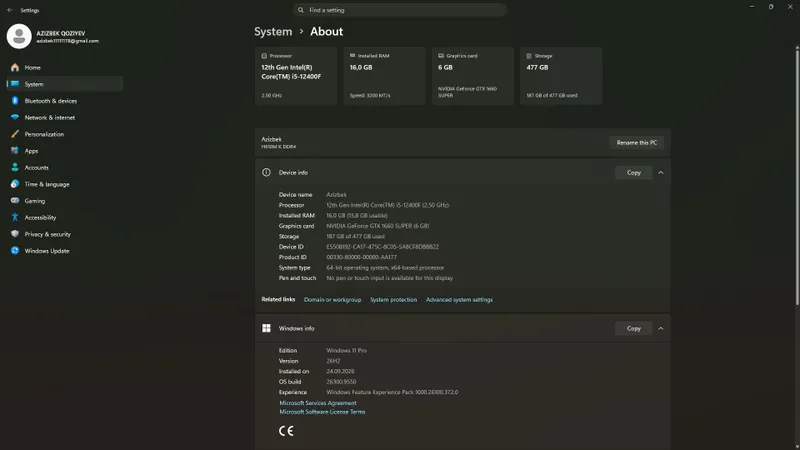800x450 pixels.
Task: Click System in the breadcrumb
Action: [273, 32]
